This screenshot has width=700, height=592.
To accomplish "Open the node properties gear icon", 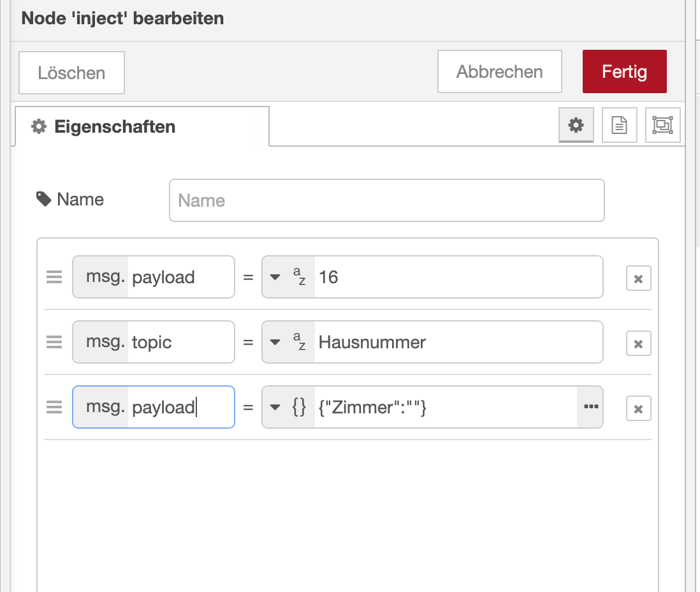I will 576,125.
